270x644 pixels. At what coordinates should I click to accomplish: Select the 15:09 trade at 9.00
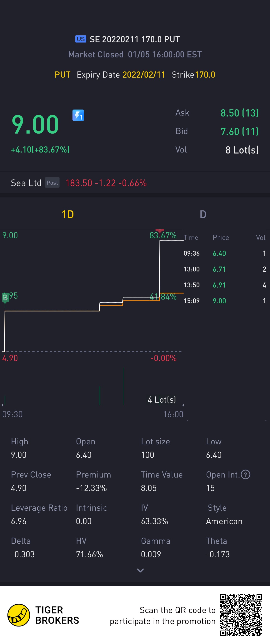click(224, 301)
